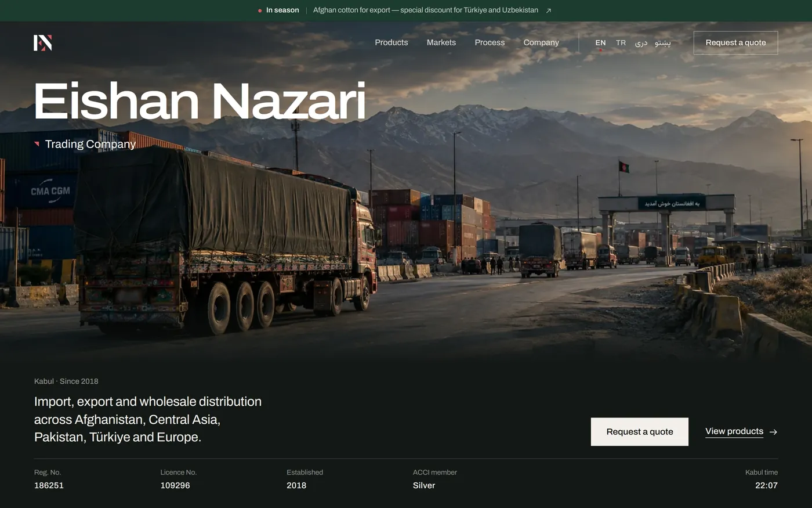The width and height of the screenshot is (812, 508).
Task: Click the Kabul · Since 2018 caption
Action: (66, 381)
